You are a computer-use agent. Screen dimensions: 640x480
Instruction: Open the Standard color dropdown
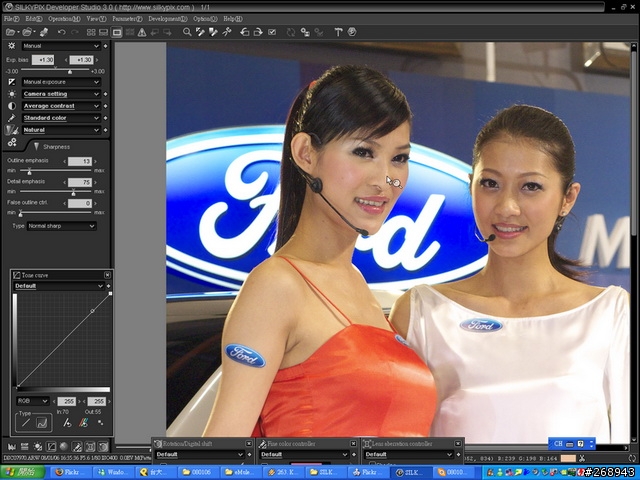[x=61, y=118]
